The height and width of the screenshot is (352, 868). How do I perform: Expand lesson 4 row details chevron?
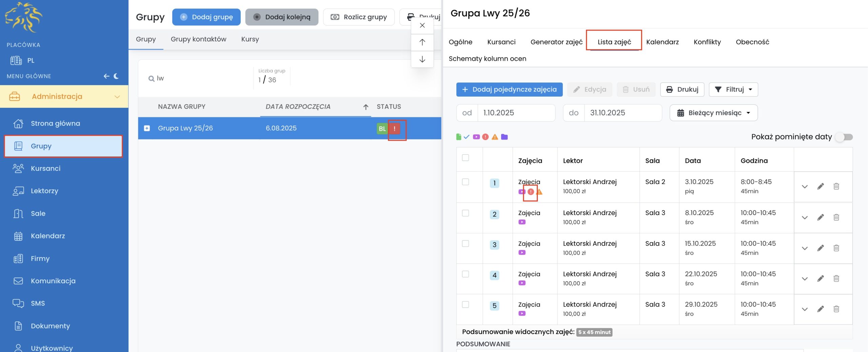(804, 279)
